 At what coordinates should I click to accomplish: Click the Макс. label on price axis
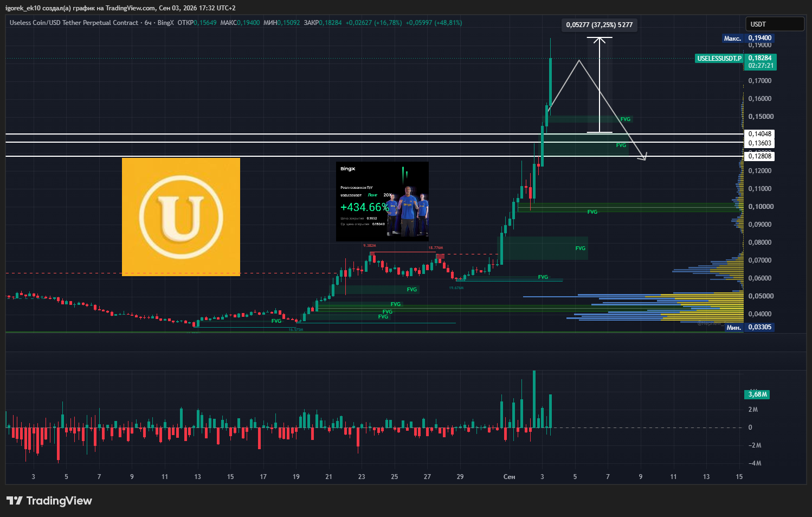pyautogui.click(x=733, y=39)
